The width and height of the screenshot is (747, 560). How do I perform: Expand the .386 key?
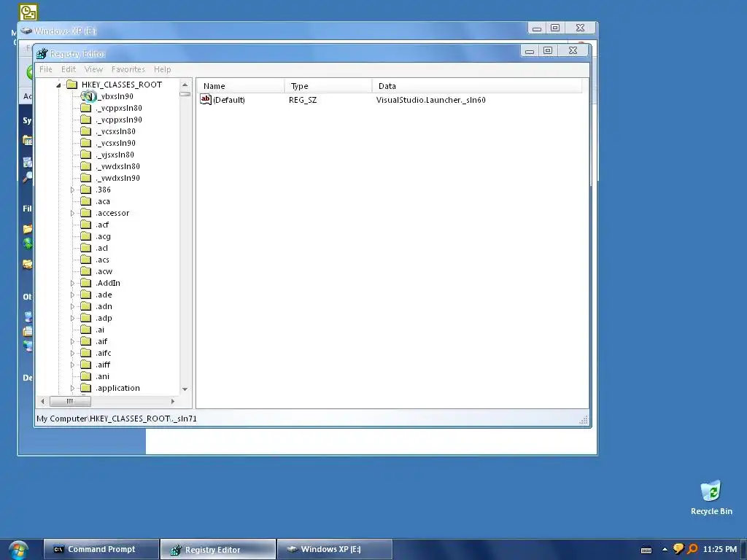72,190
